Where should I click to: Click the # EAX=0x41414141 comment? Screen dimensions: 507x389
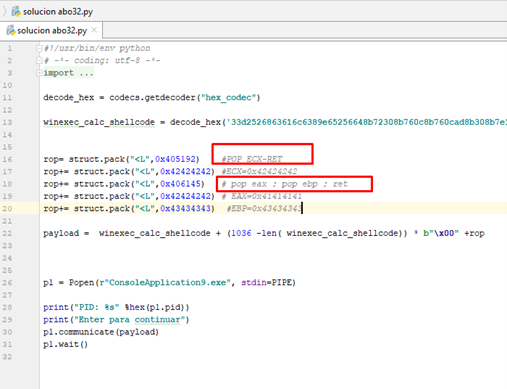coord(262,196)
